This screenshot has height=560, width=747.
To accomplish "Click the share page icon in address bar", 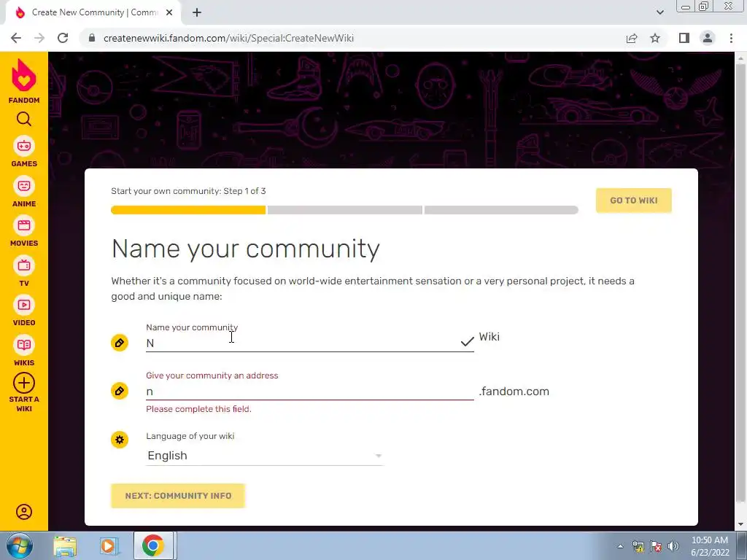I will pyautogui.click(x=632, y=38).
